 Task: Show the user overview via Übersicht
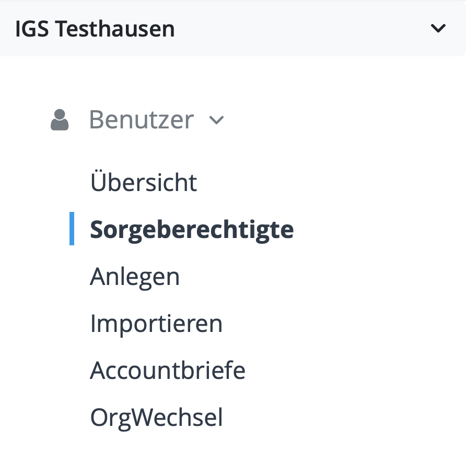click(x=144, y=183)
